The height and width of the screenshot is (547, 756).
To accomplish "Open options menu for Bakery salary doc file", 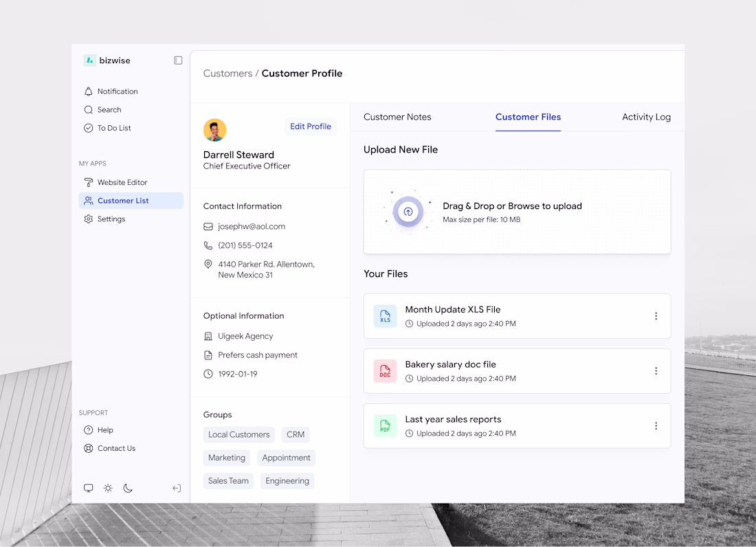I will 656,371.
